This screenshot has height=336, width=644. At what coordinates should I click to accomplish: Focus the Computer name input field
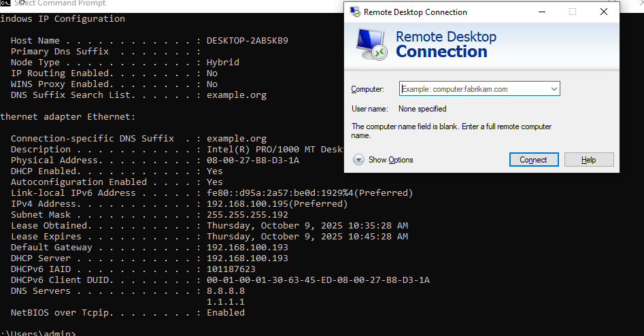pos(473,89)
